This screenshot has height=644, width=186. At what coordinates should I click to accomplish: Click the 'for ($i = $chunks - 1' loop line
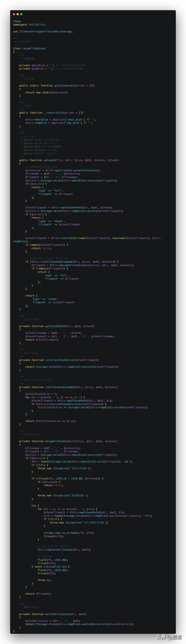click(x=55, y=398)
